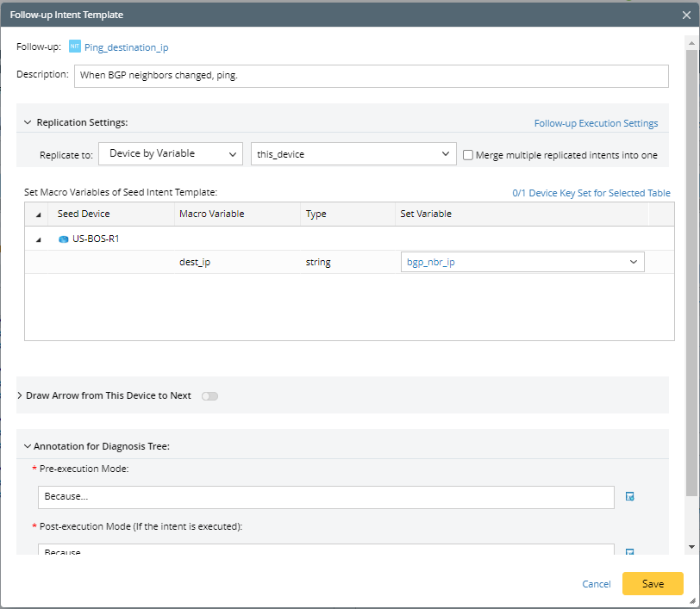Click the dialog resize grip corner
700x609 pixels.
[692, 601]
